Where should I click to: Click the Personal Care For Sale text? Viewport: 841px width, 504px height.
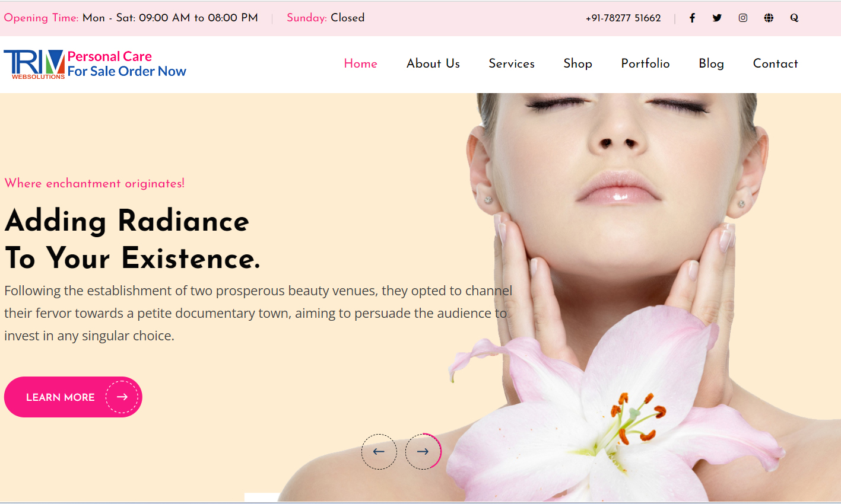pos(126,64)
